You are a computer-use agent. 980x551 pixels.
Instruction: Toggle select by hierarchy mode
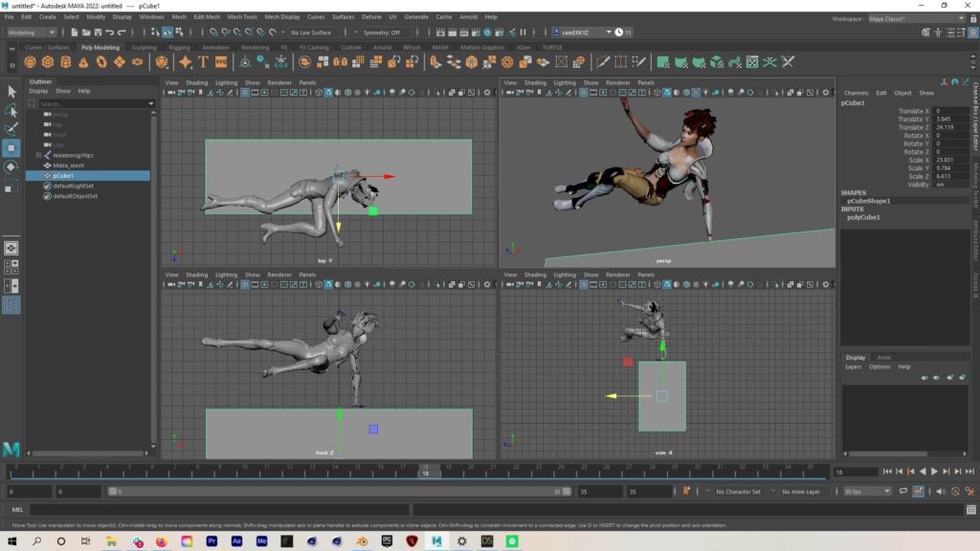coord(156,33)
